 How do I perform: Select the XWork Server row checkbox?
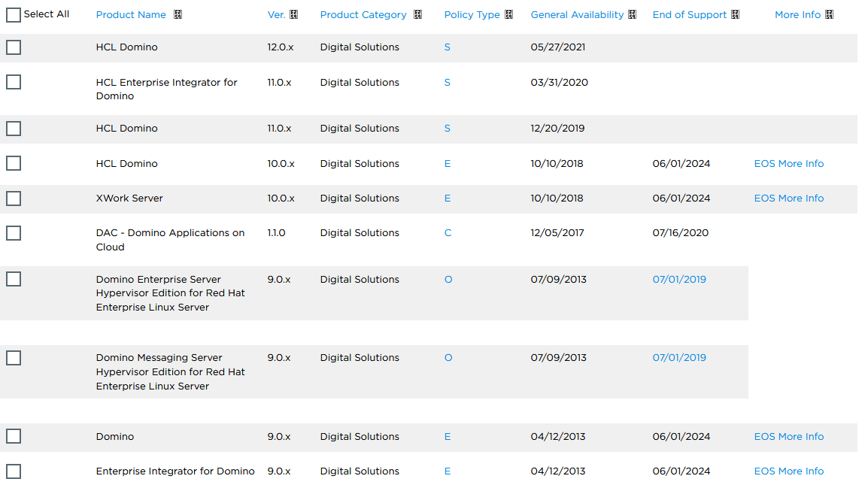click(x=14, y=199)
